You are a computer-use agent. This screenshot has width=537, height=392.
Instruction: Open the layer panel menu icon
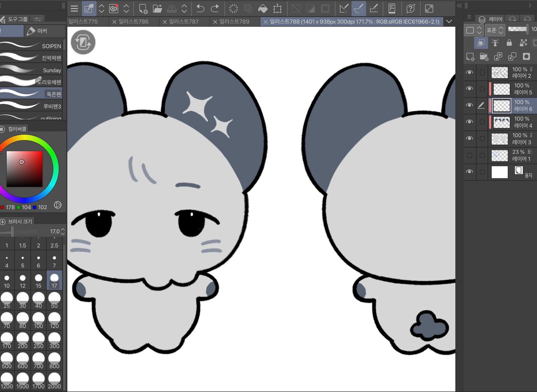click(469, 17)
